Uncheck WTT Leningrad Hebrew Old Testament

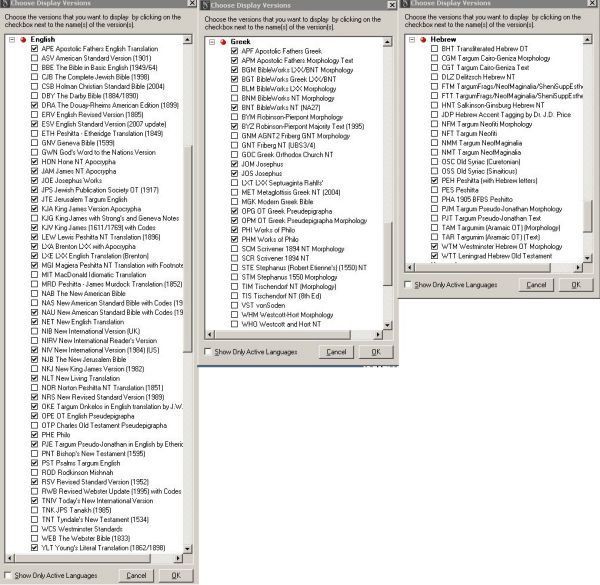click(434, 256)
